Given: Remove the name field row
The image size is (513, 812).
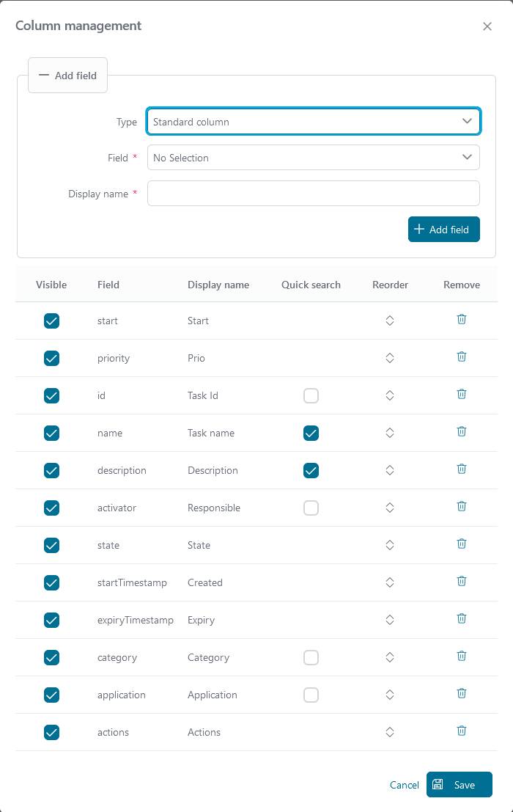Looking at the screenshot, I should click(462, 431).
